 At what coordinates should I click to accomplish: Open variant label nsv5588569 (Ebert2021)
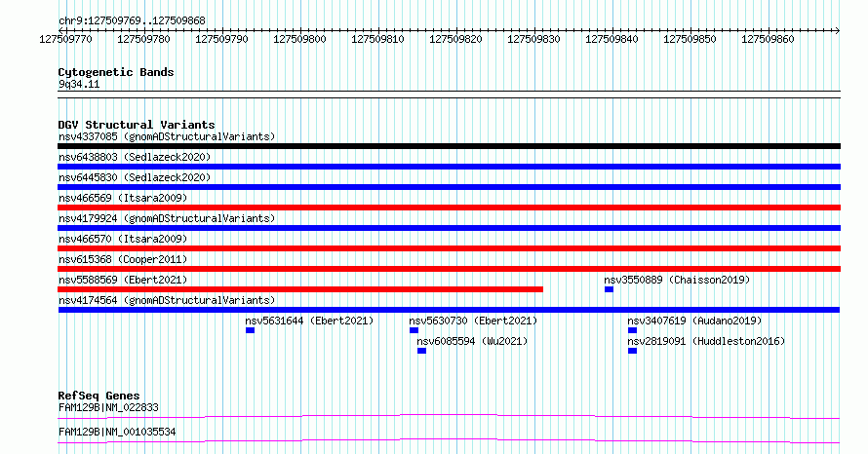(x=123, y=280)
